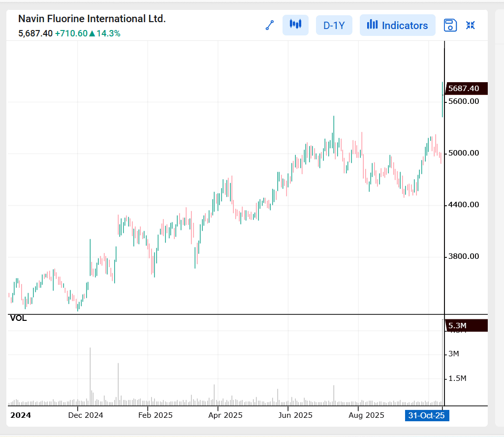Click the VOL indicator label
This screenshot has width=504, height=437.
click(x=18, y=318)
